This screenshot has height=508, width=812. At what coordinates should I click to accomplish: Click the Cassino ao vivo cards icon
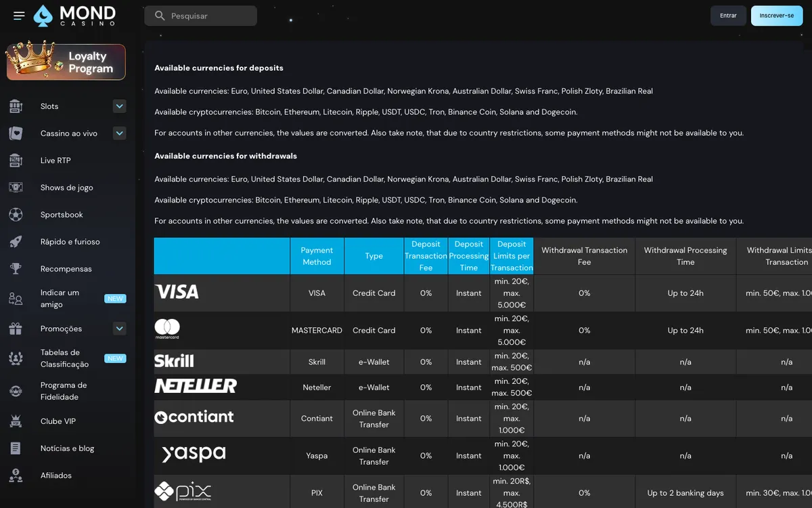coord(16,133)
